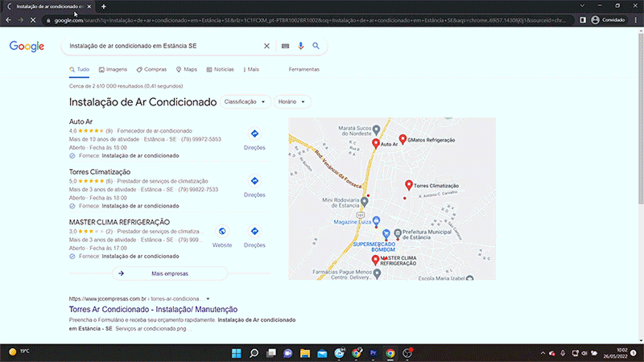Click inside the Google search input field
The image size is (644, 362).
(x=164, y=46)
